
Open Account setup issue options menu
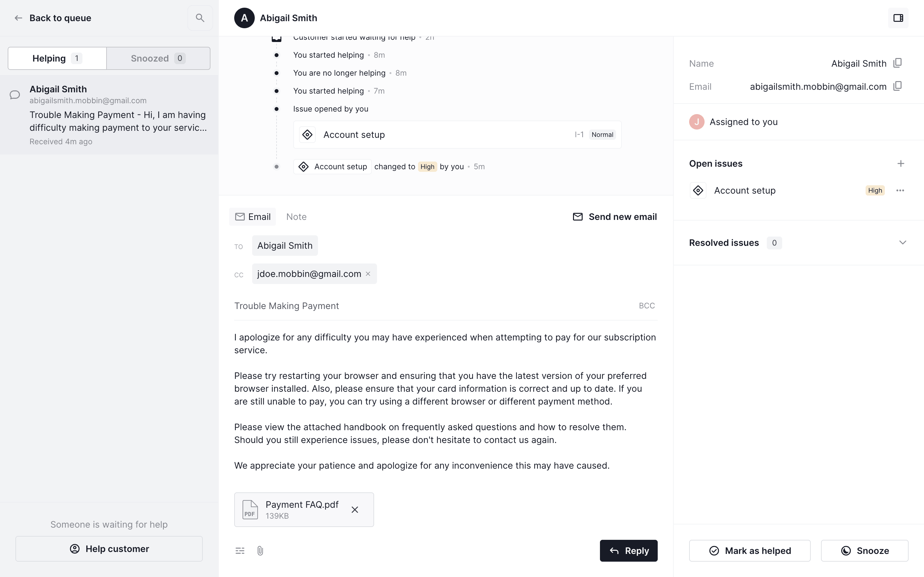[x=900, y=190]
